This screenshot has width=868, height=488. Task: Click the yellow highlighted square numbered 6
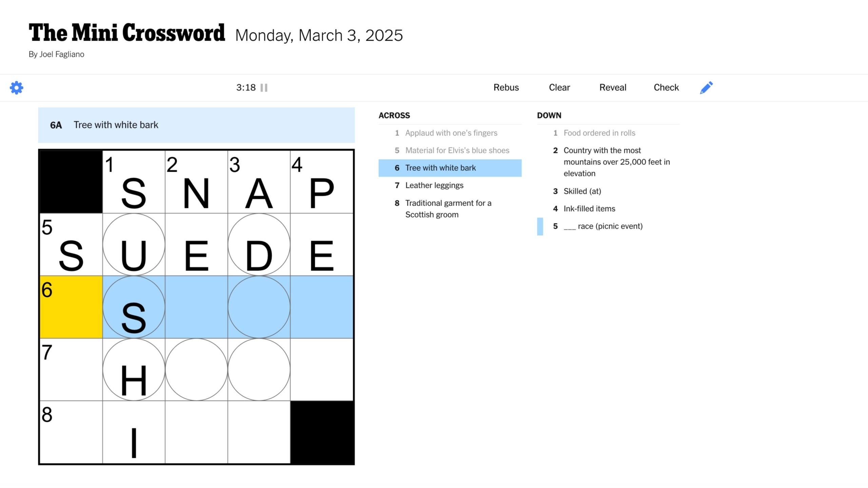(x=71, y=307)
